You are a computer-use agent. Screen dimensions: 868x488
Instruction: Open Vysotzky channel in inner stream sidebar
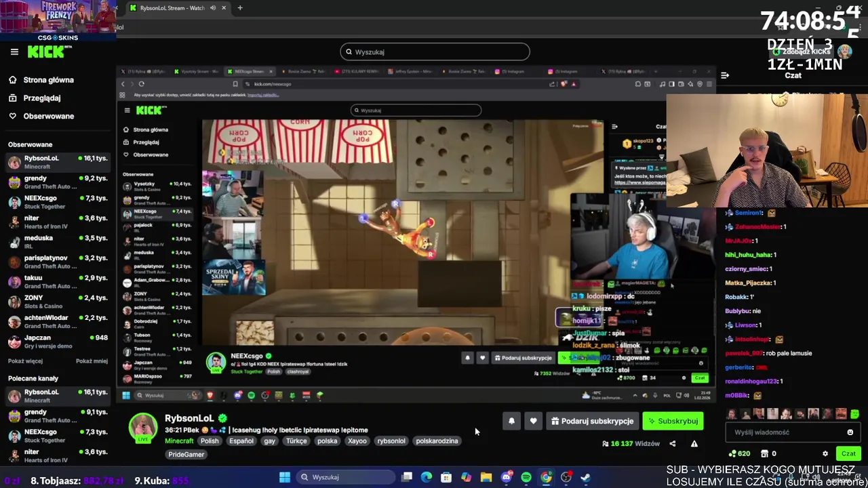pyautogui.click(x=157, y=186)
